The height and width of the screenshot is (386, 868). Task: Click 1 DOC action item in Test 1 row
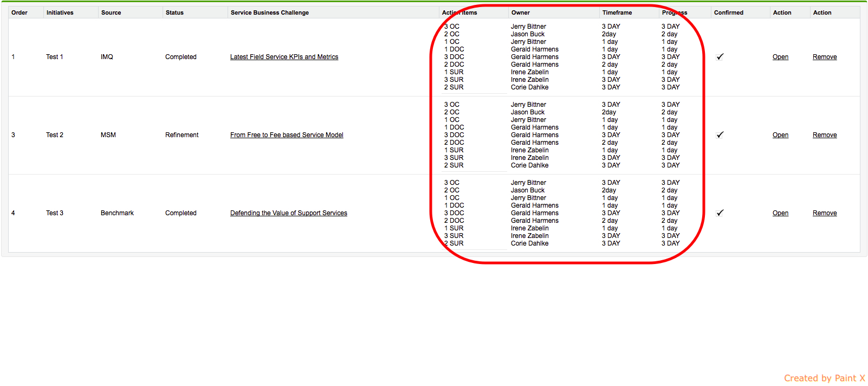[454, 49]
